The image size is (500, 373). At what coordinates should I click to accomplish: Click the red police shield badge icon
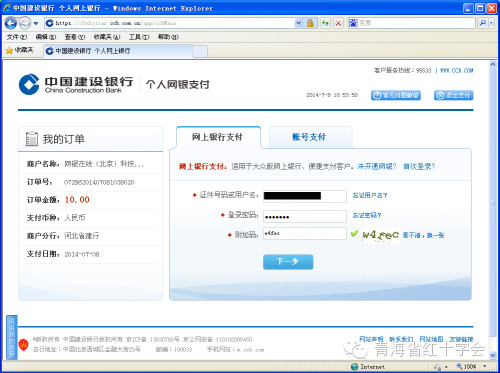[23, 345]
